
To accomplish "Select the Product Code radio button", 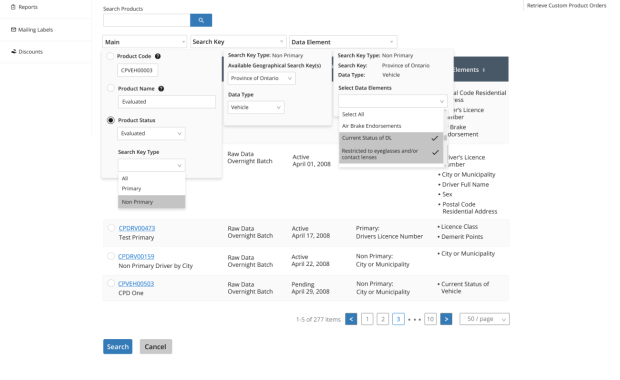I will coord(111,56).
